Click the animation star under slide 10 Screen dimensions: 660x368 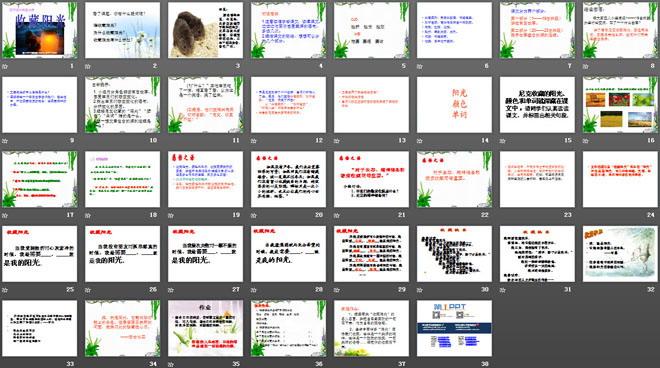pyautogui.click(x=88, y=141)
